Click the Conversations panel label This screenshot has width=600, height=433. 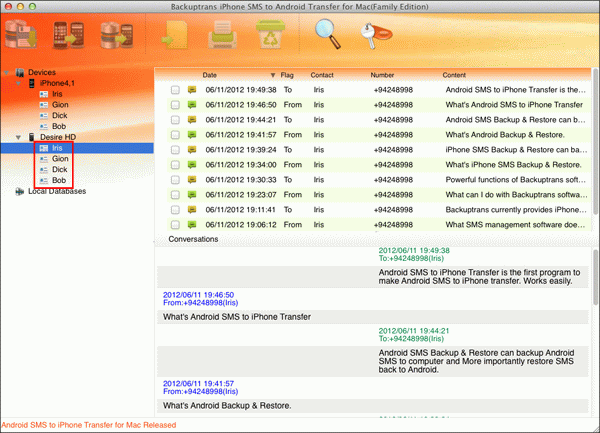click(x=193, y=239)
